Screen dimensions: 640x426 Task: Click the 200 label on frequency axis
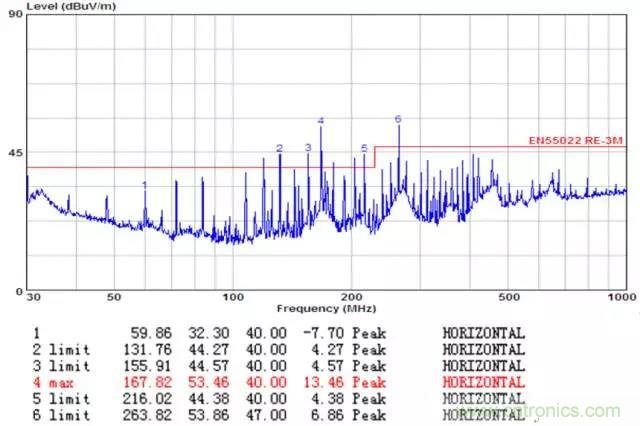[352, 298]
